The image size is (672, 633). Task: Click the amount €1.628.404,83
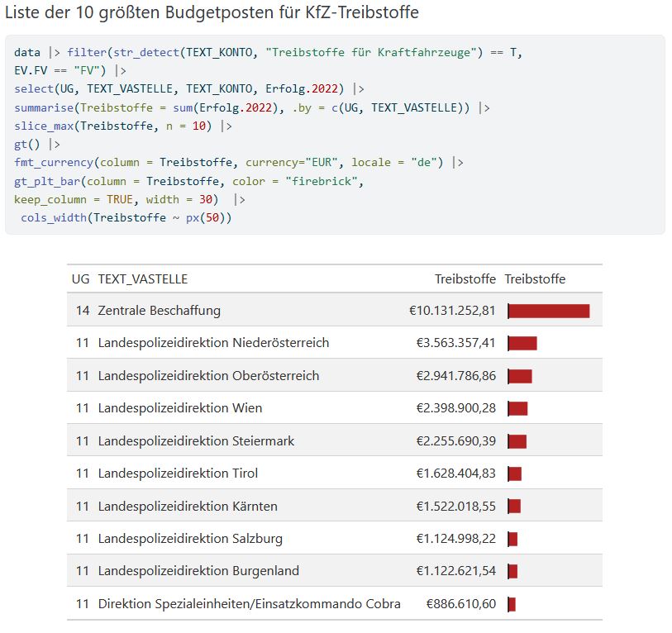click(456, 474)
